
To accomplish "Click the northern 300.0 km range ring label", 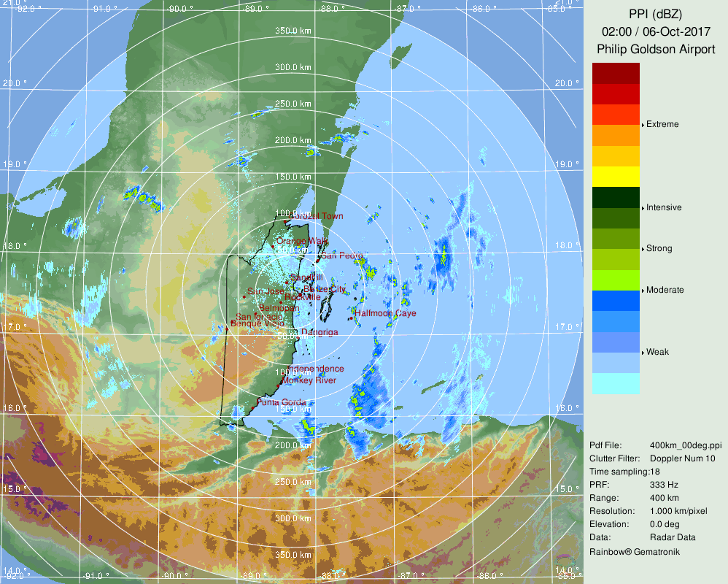I will coord(293,67).
